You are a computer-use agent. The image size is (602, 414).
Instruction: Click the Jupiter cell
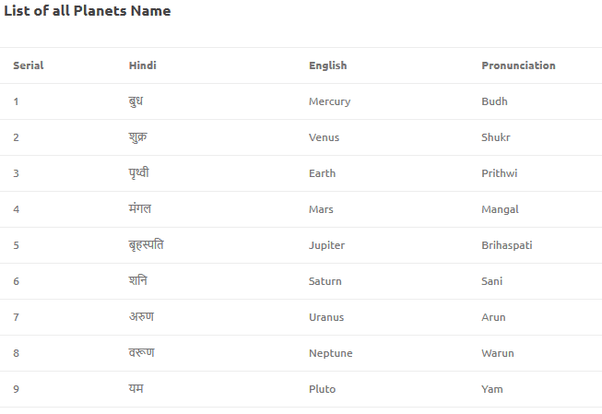point(327,246)
